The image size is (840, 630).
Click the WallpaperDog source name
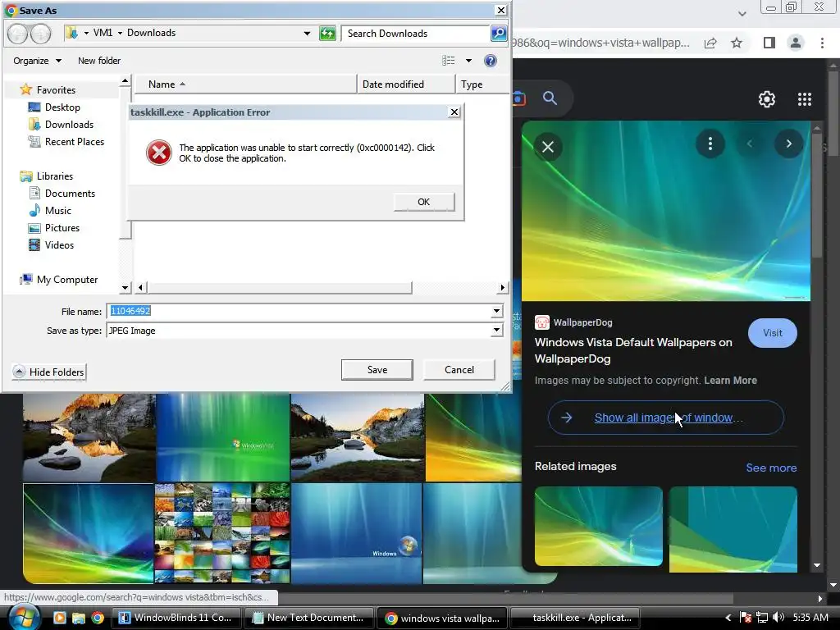coord(583,322)
